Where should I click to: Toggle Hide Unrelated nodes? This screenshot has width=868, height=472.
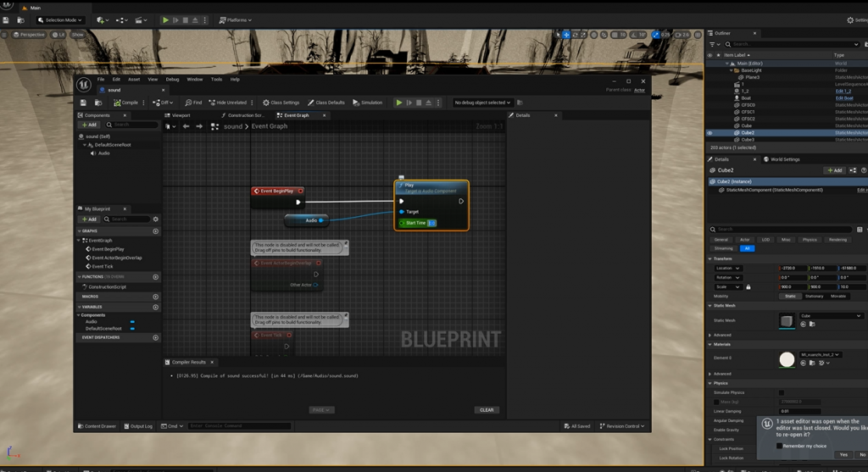click(227, 103)
